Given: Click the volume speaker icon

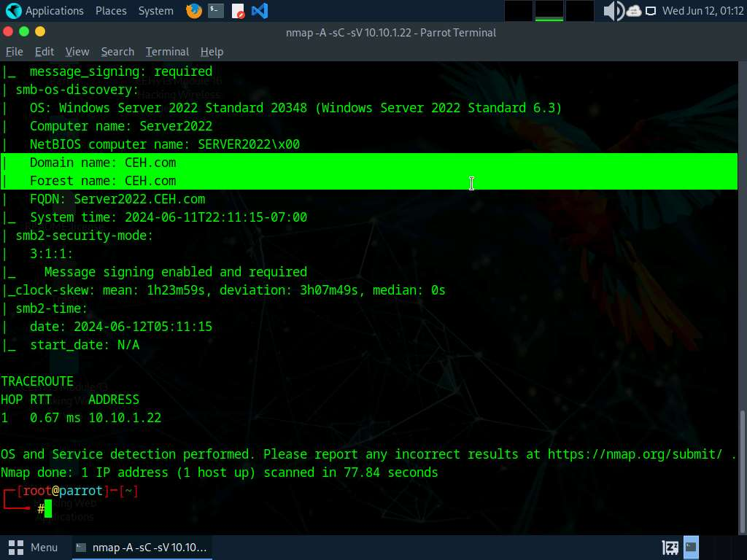Looking at the screenshot, I should [x=614, y=11].
